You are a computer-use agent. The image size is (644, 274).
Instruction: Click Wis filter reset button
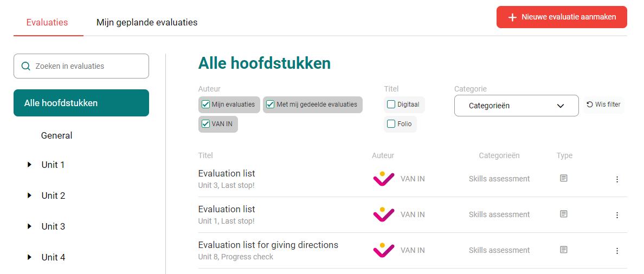603,105
